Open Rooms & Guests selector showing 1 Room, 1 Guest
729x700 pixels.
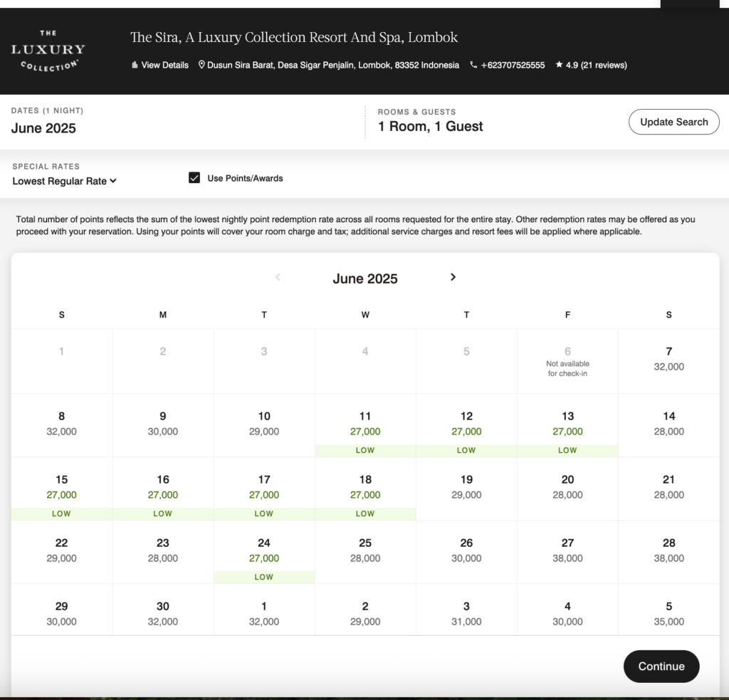[x=430, y=127]
